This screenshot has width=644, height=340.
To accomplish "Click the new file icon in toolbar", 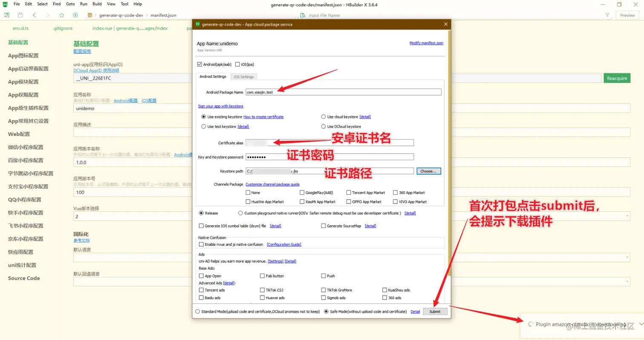I will pos(6,15).
